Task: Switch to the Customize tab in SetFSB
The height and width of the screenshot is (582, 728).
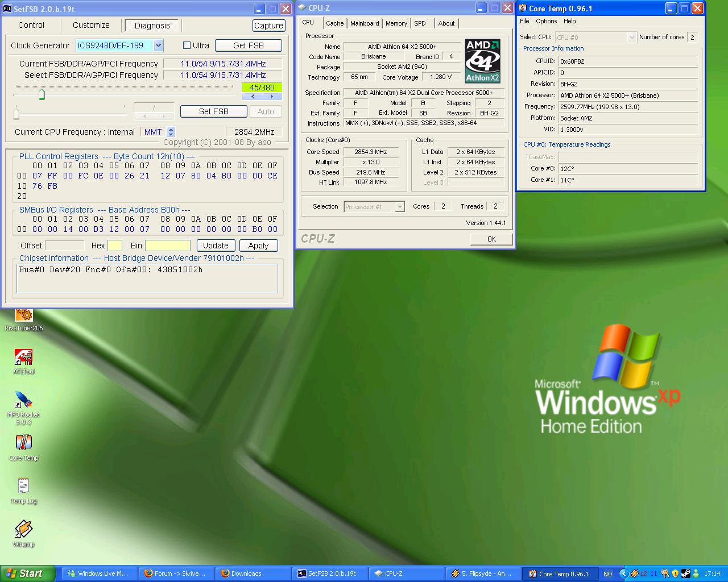Action: [91, 25]
